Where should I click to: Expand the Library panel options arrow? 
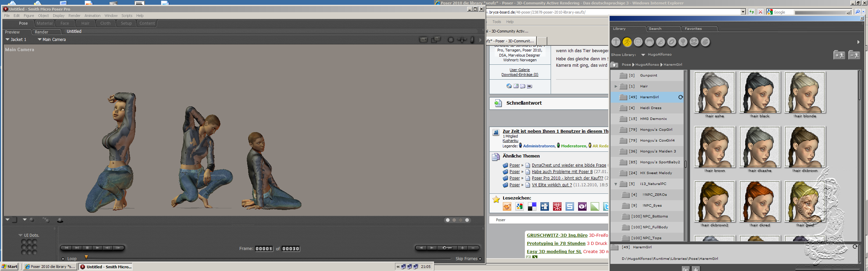(x=858, y=42)
